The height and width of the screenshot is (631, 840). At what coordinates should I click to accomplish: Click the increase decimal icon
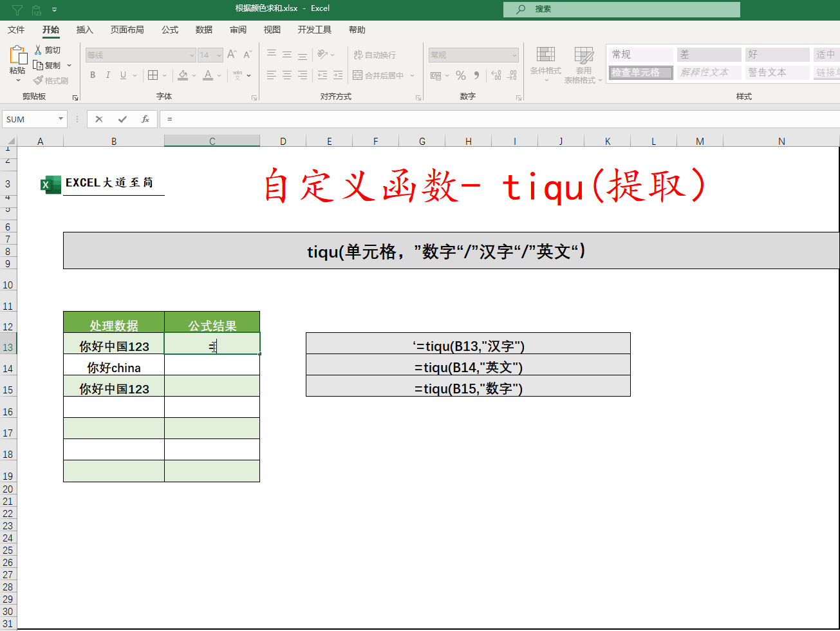coord(496,75)
